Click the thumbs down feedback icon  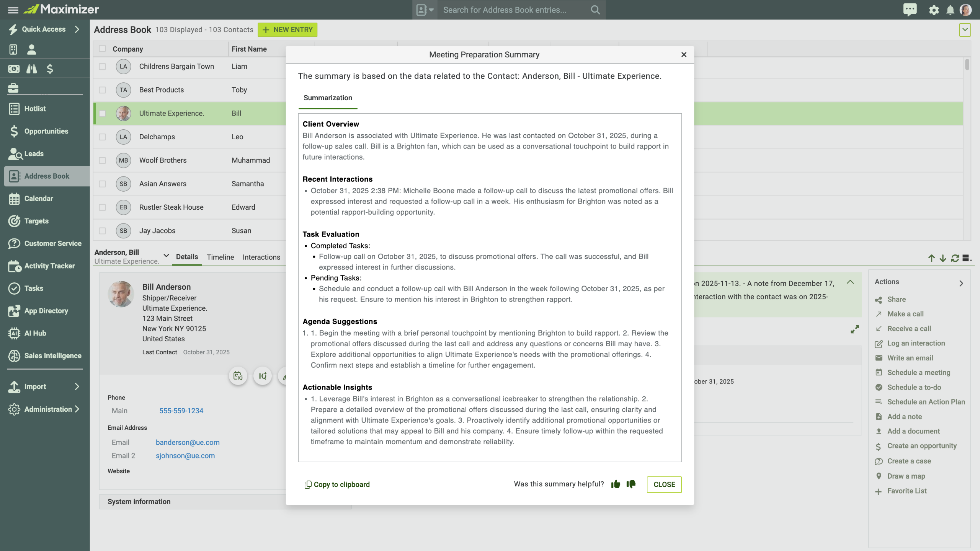(631, 484)
